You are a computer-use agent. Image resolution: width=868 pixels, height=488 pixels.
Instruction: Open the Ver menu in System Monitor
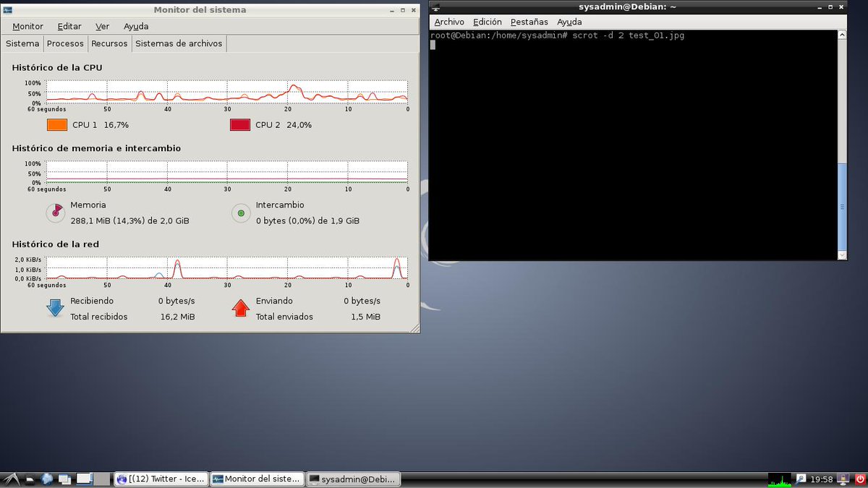[102, 26]
